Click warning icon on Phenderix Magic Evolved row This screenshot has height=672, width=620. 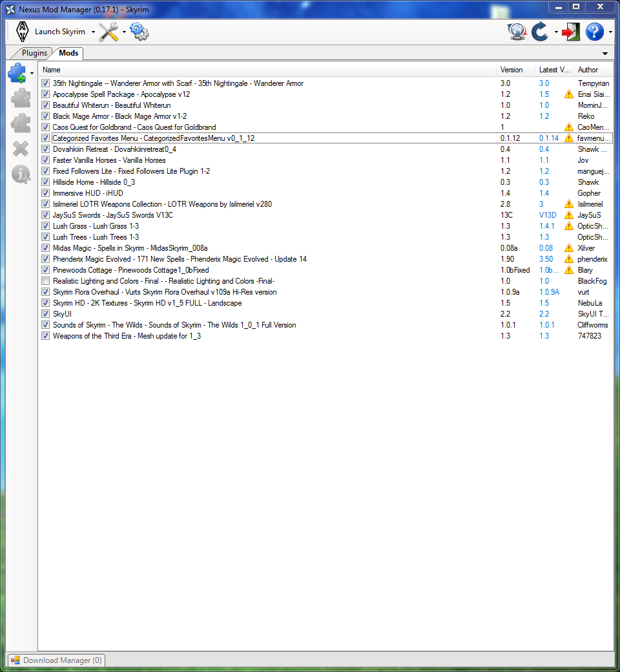point(568,259)
